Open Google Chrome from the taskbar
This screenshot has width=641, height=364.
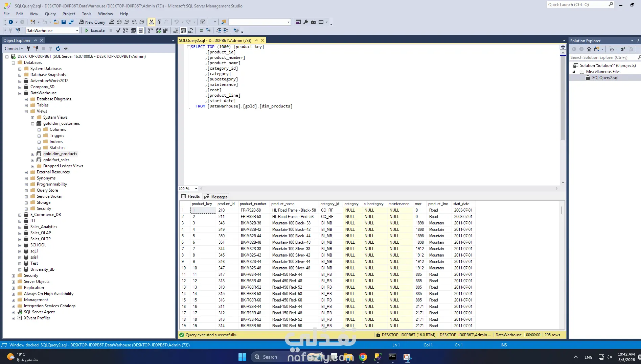click(363, 357)
